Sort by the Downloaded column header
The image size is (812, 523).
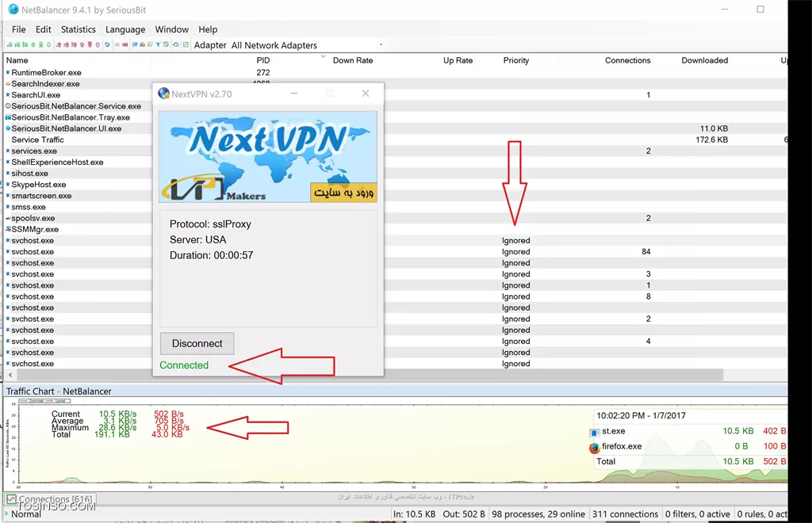704,60
